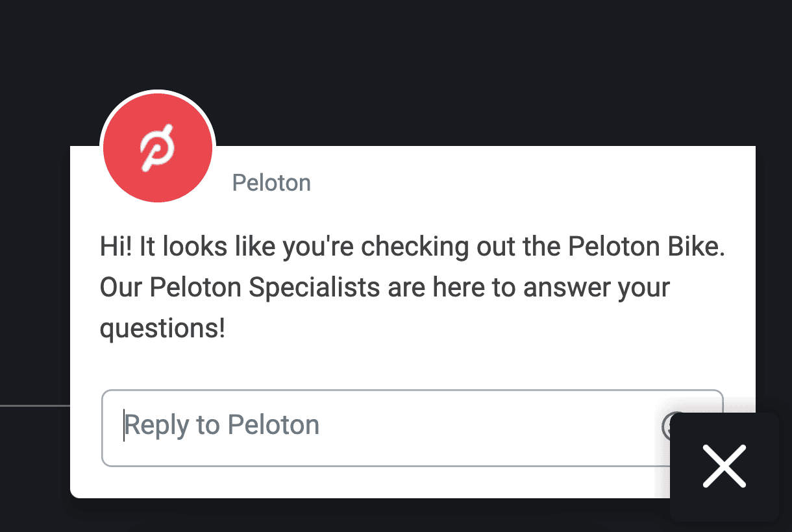This screenshot has height=532, width=792.
Task: Close the Peloton chat invitation
Action: (x=724, y=466)
